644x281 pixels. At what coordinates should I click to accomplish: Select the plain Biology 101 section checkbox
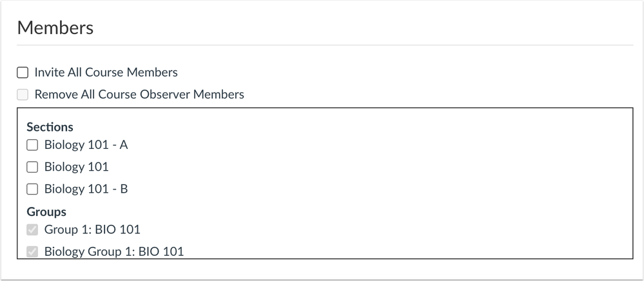(x=32, y=167)
